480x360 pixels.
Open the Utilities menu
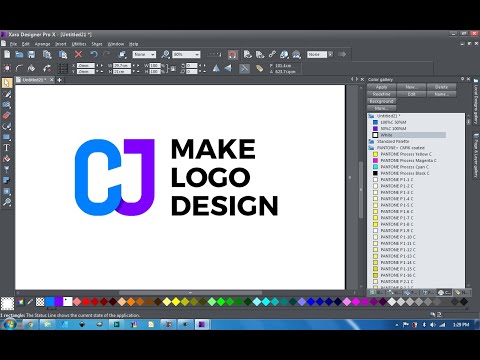(x=79, y=44)
